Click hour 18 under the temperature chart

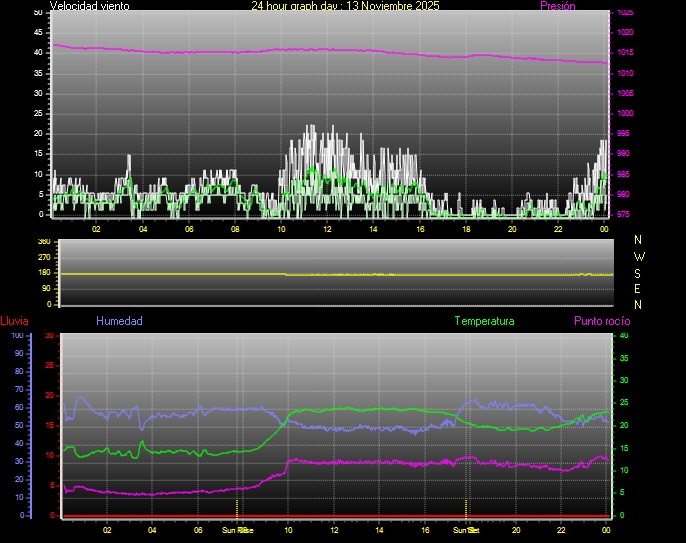[471, 530]
